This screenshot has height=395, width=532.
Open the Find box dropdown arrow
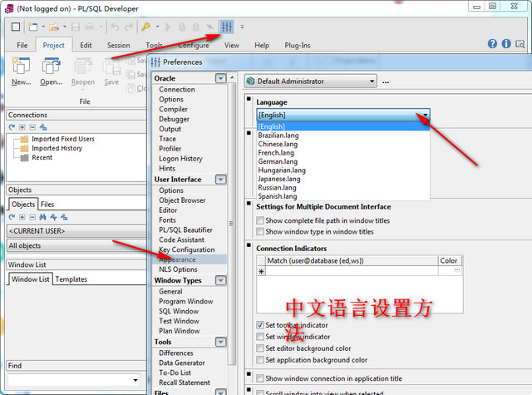tap(135, 380)
